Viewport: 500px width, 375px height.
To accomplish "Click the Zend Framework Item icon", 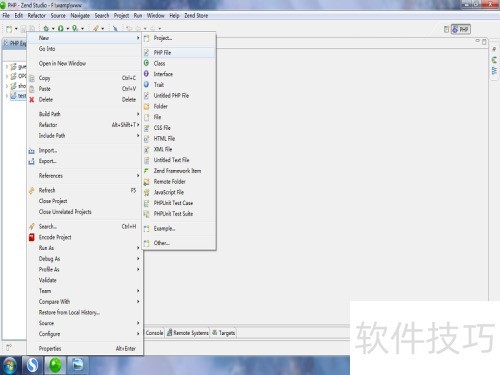I will [x=146, y=171].
